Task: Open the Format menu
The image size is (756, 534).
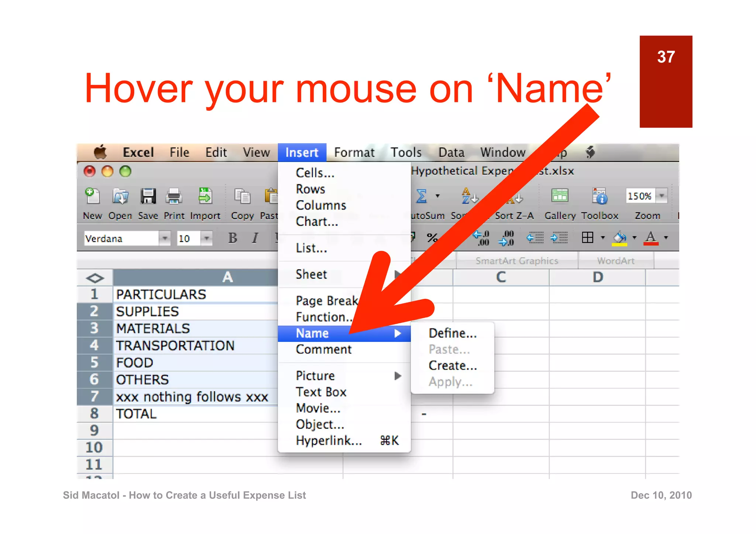Action: click(354, 152)
